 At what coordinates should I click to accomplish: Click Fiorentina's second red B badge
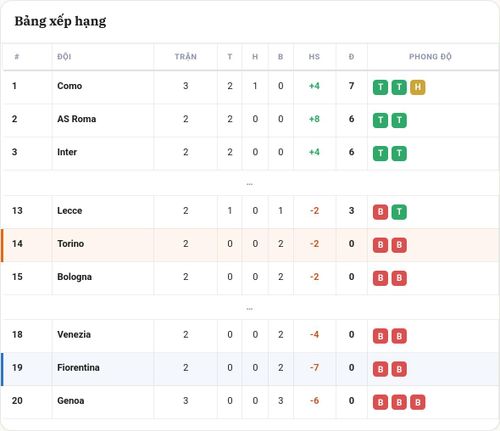point(399,369)
